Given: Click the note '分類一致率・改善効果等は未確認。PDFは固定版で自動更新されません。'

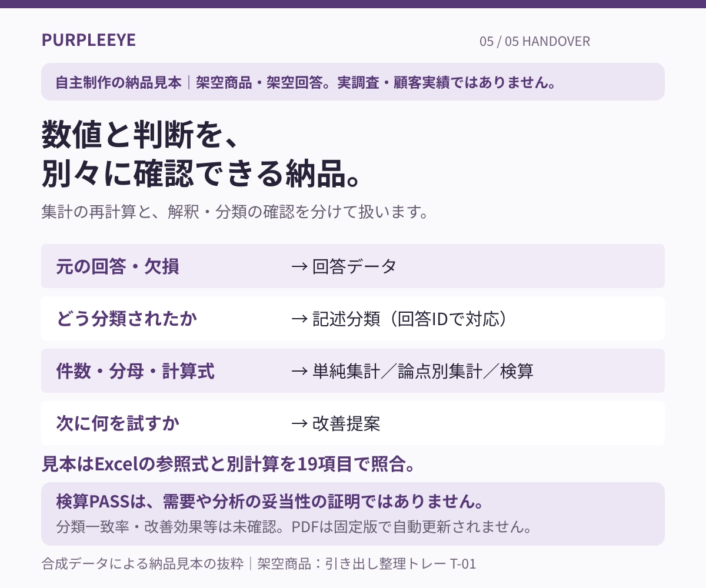Looking at the screenshot, I should [x=294, y=526].
